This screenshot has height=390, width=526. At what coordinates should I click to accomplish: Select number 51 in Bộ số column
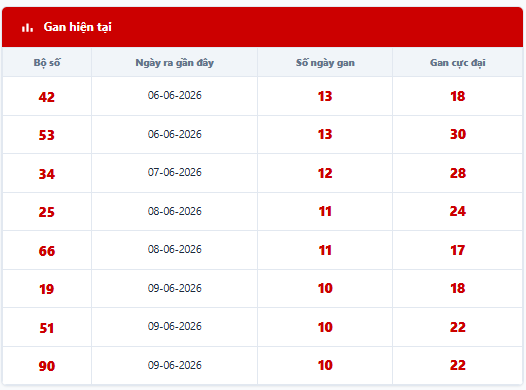47,328
